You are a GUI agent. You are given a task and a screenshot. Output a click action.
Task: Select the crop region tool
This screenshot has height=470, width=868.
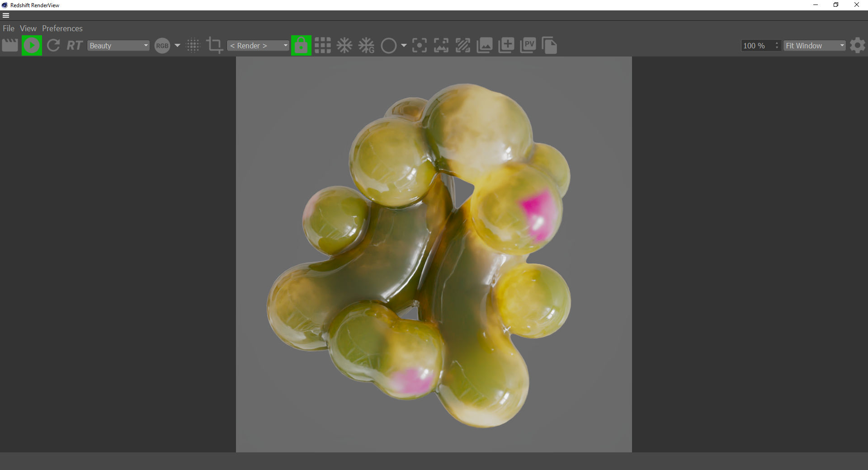214,46
